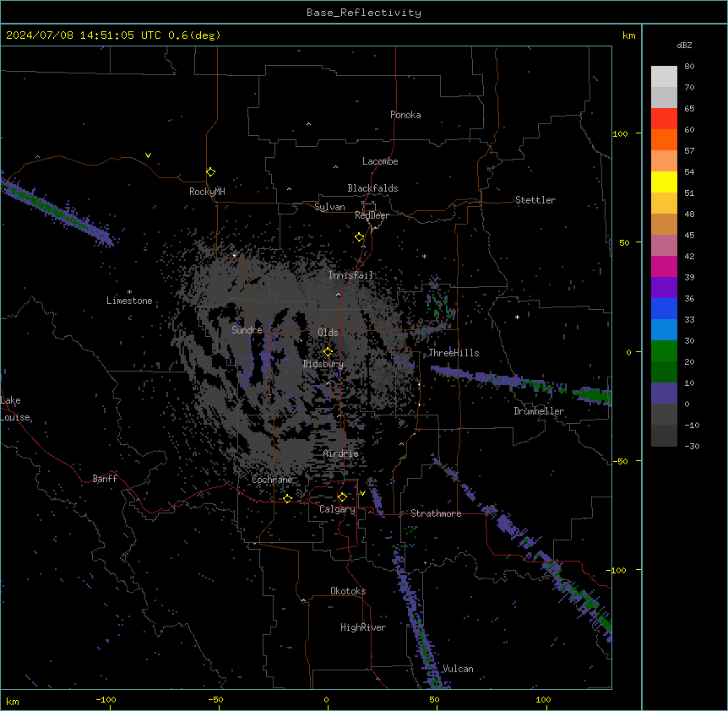Pick the white 70-80 dBZ legend swatch
This screenshot has height=711, width=728.
tap(664, 77)
